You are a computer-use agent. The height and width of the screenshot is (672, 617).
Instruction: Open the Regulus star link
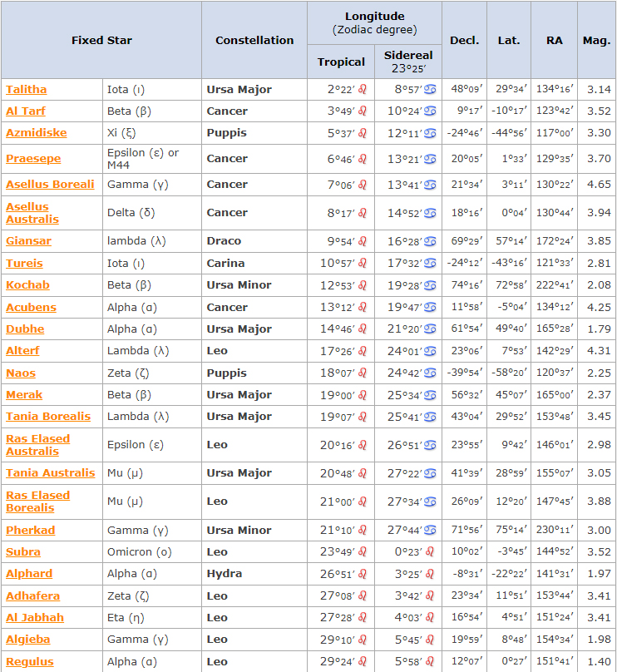[x=29, y=662]
